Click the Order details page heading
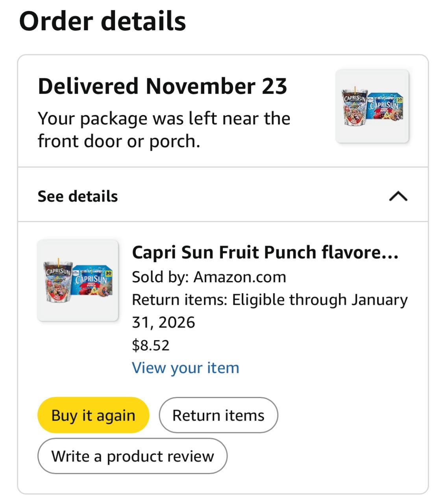Viewport: 446px width, 504px height. (102, 21)
